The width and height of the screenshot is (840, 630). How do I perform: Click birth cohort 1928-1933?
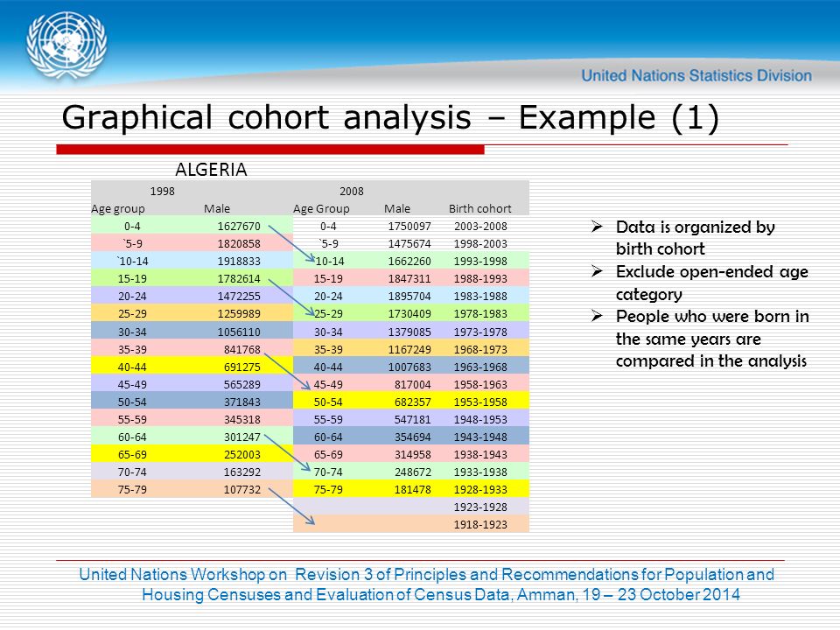point(480,490)
